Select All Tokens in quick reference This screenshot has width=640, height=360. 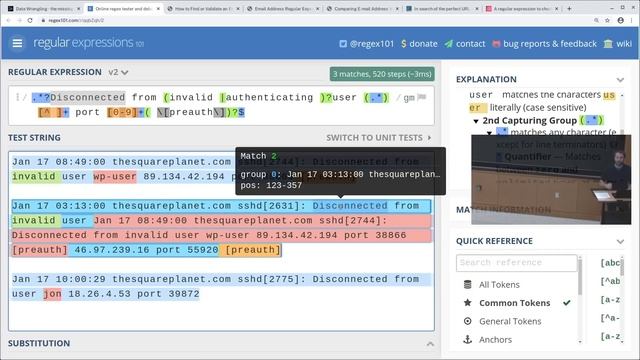[499, 284]
